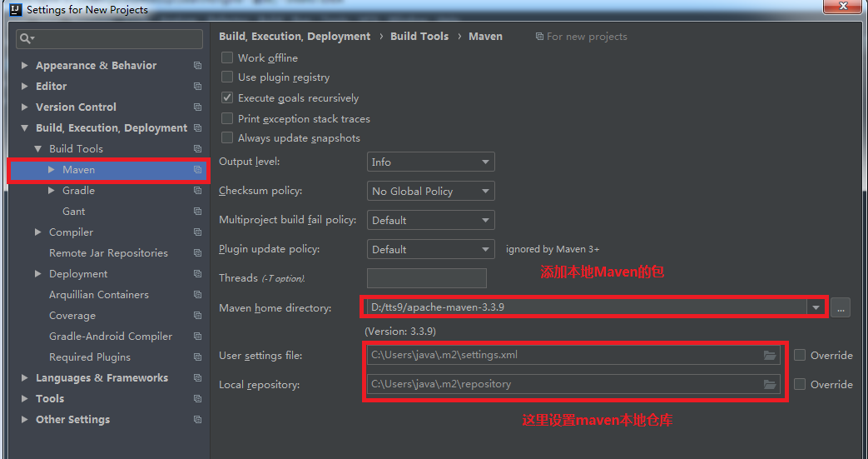Click Build Tools in breadcrumb

pos(419,36)
